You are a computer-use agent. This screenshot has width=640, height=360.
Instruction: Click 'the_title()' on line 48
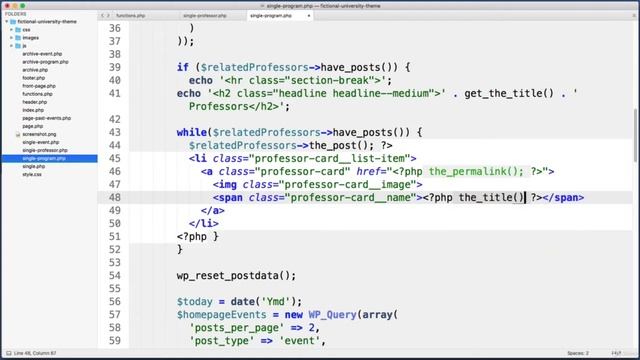[491, 198]
